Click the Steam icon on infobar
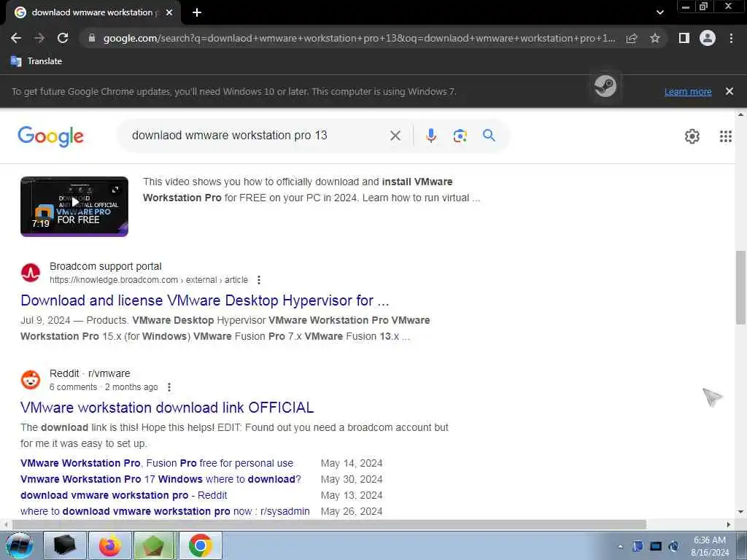 [x=605, y=87]
